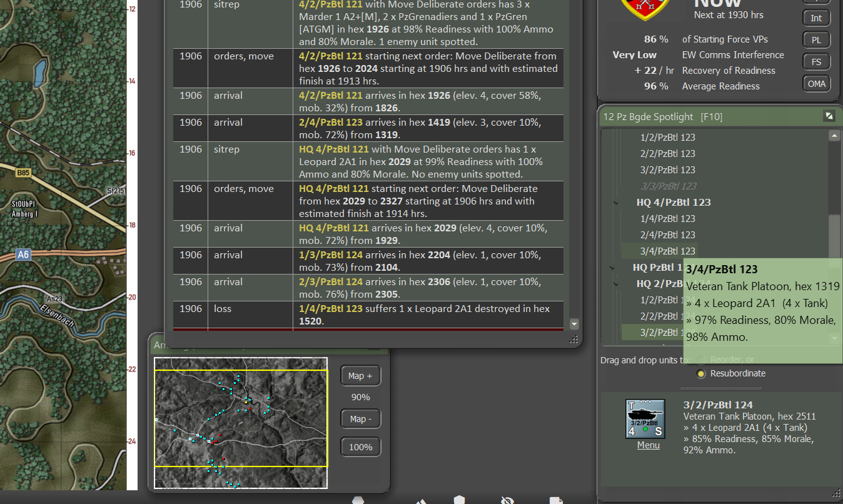Viewport: 843px width, 504px height.
Task: Click the overview minimap thumbnail
Action: point(241,423)
